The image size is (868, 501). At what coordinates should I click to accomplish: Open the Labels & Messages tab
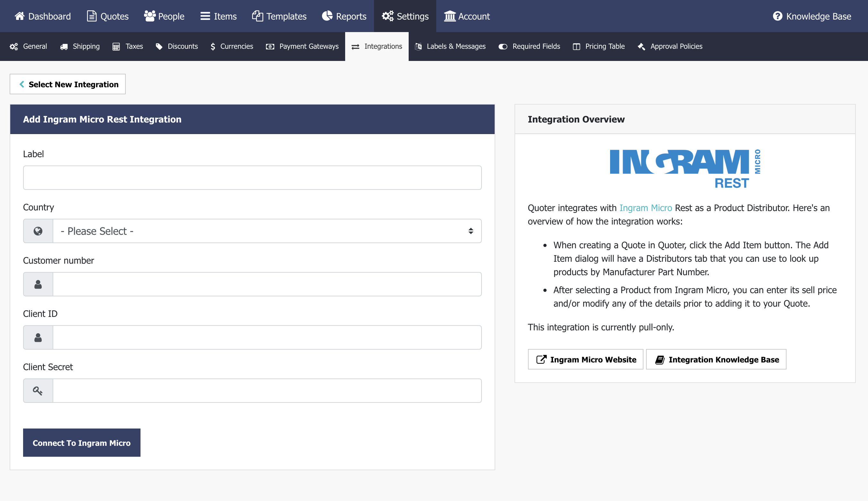(450, 47)
